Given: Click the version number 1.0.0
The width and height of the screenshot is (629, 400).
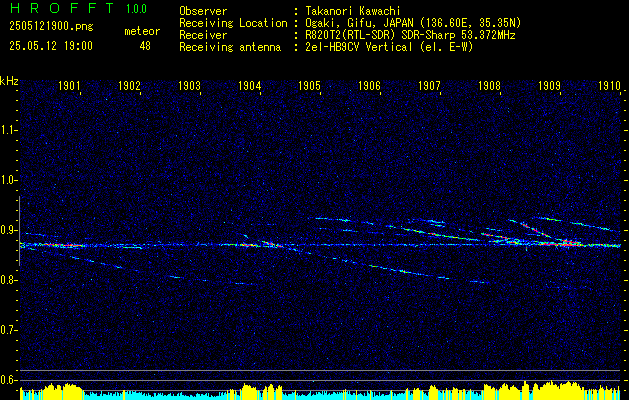Looking at the screenshot, I should click(136, 9).
